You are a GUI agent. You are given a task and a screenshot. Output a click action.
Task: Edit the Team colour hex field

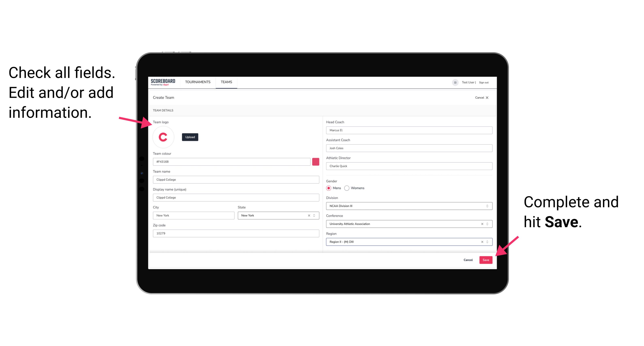[x=232, y=161]
